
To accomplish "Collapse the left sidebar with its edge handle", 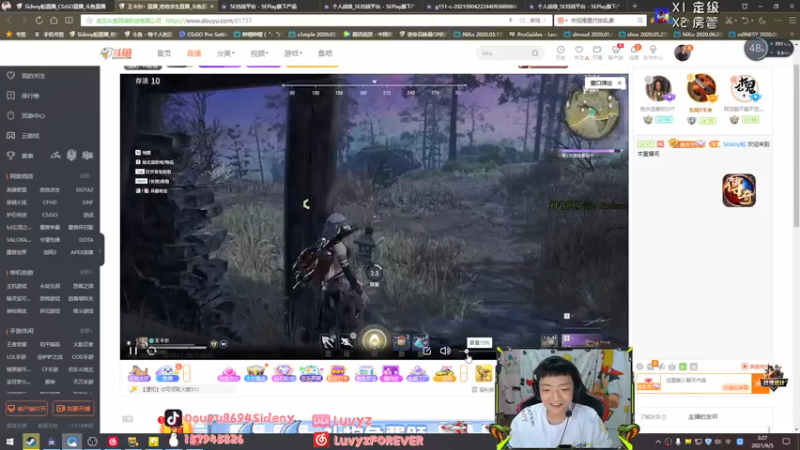I will [101, 250].
